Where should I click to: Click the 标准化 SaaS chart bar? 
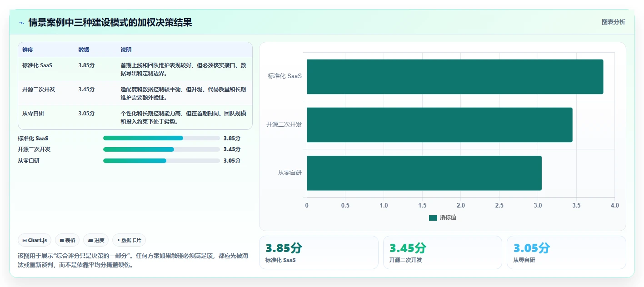tap(455, 77)
